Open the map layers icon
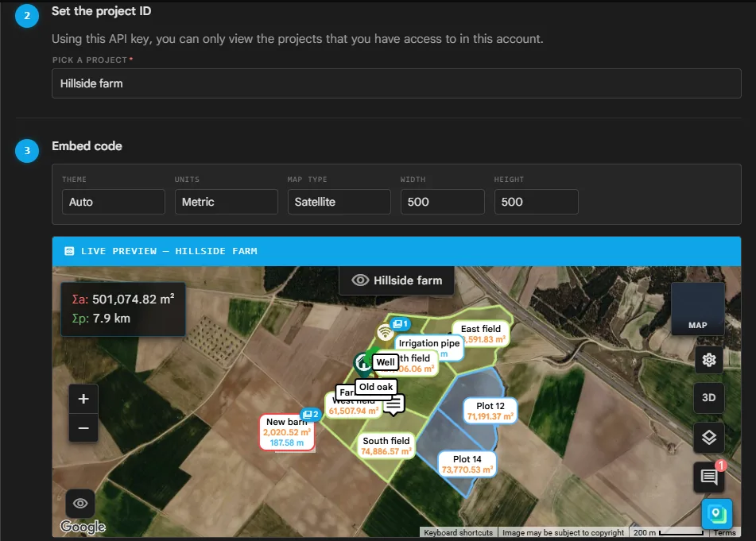The width and height of the screenshot is (756, 541). (709, 438)
